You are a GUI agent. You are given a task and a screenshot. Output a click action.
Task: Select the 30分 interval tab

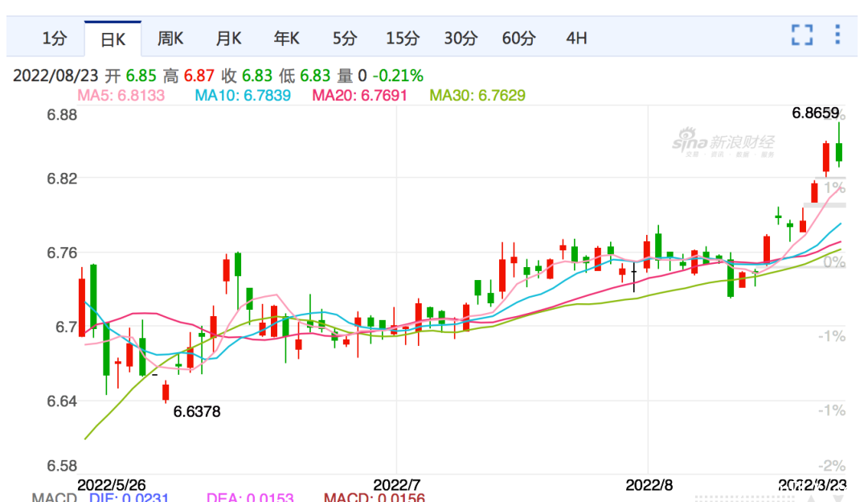click(461, 39)
